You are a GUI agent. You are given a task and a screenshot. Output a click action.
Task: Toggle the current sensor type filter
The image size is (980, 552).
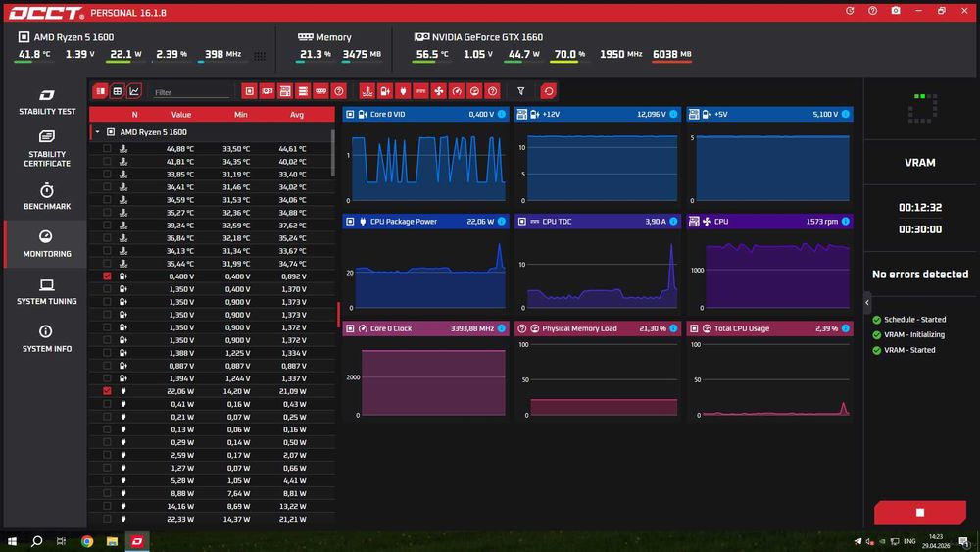coord(420,91)
